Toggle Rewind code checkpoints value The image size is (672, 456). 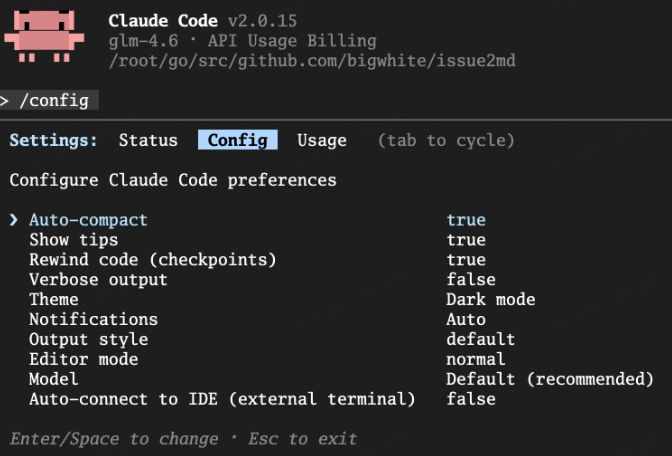click(x=466, y=260)
